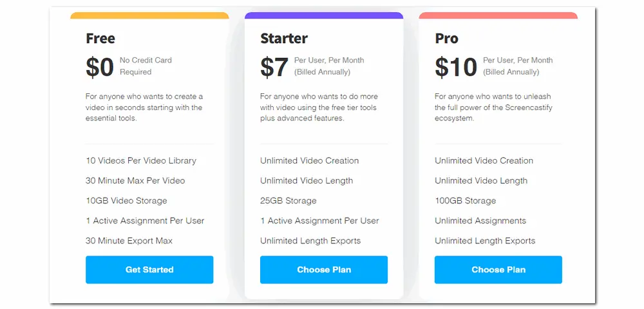Click the $7 price label
The image size is (644, 309).
[274, 67]
